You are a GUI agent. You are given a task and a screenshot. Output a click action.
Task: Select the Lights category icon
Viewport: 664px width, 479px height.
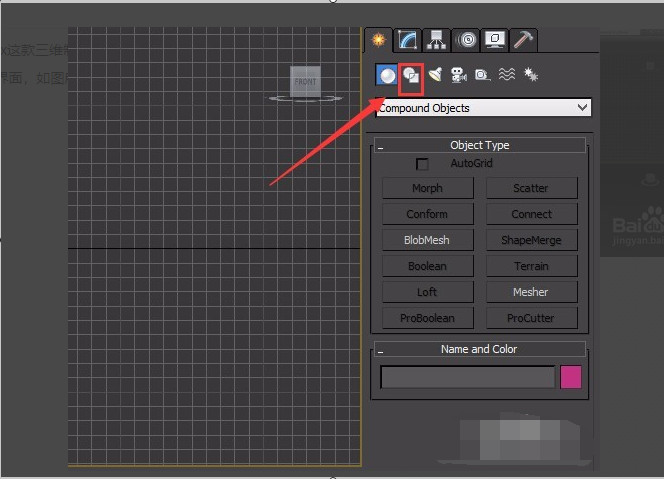[435, 75]
